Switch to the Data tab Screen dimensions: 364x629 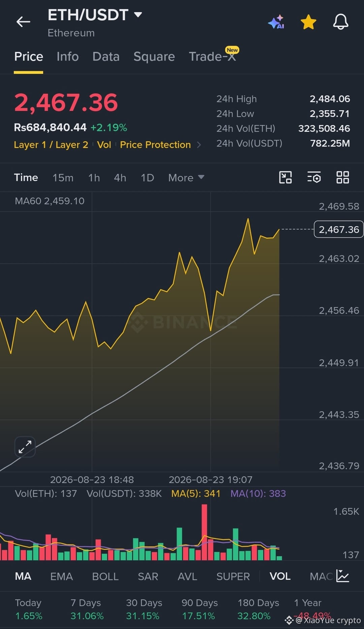click(x=106, y=57)
